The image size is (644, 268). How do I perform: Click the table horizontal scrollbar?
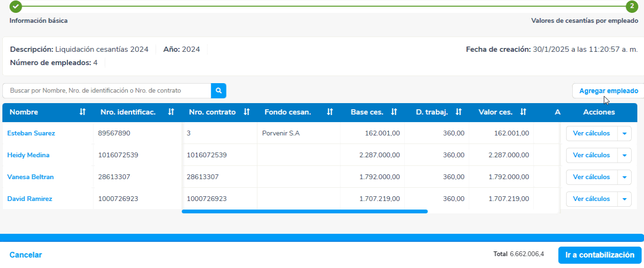click(304, 211)
